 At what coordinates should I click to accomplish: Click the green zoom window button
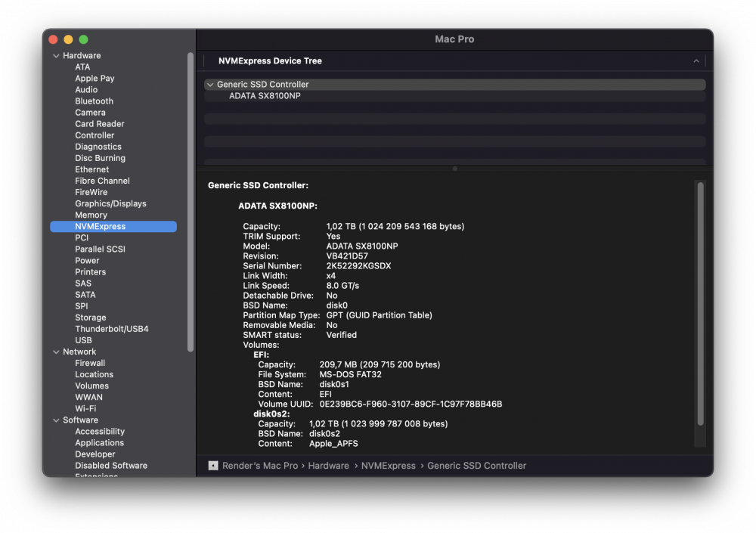click(x=83, y=39)
